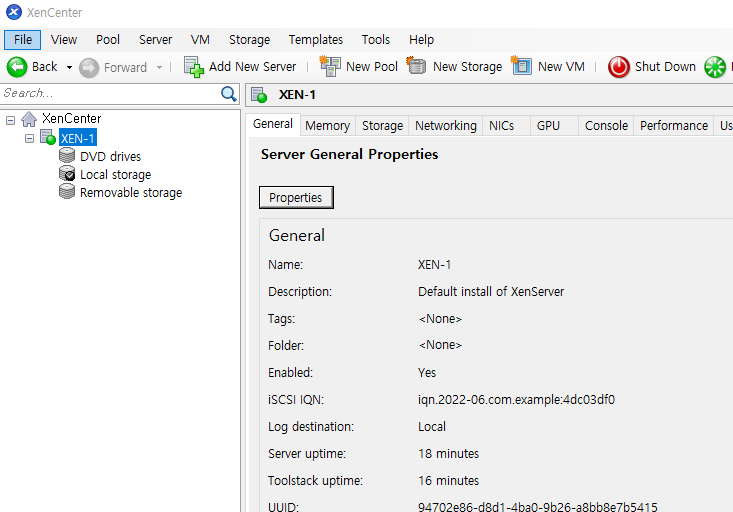Click the New Pool label
733x512 pixels.
pyautogui.click(x=372, y=67)
